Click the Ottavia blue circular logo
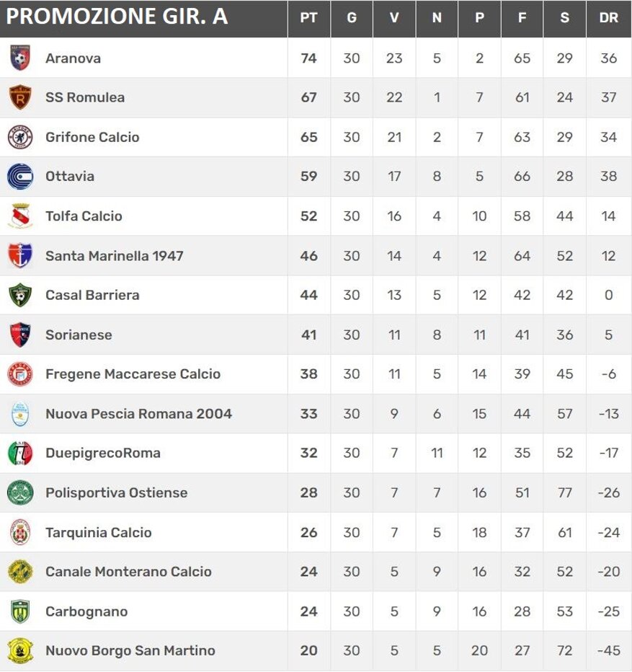 pos(20,177)
